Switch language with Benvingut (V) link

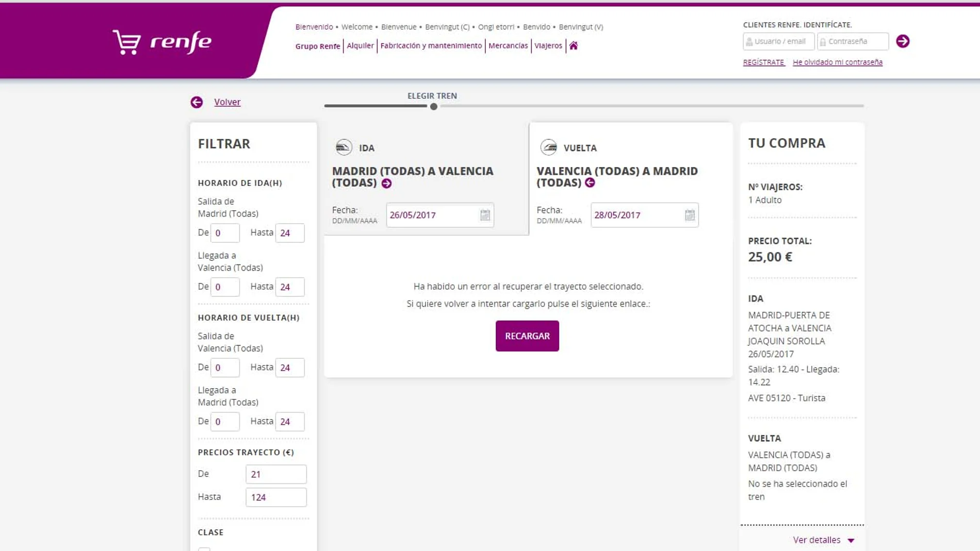(581, 27)
